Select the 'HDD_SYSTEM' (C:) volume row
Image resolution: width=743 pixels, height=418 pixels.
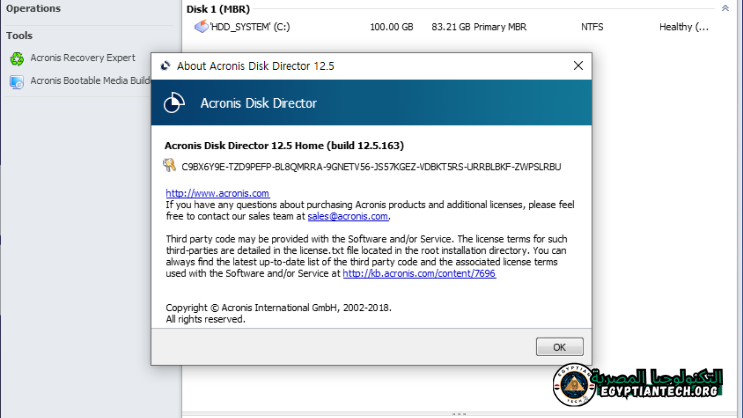(x=452, y=27)
